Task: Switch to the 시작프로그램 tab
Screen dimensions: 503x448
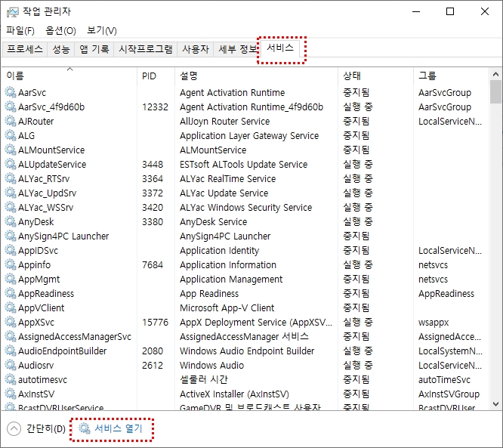Action: (x=145, y=49)
